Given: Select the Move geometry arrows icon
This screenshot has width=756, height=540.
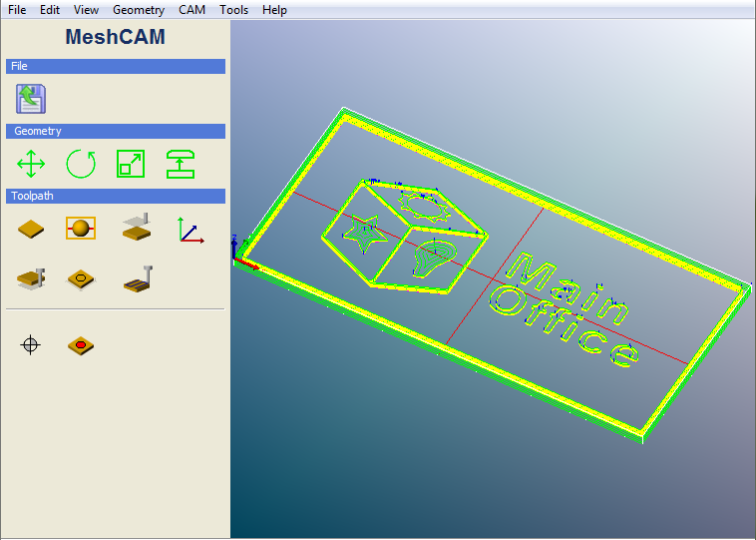Looking at the screenshot, I should (x=31, y=164).
